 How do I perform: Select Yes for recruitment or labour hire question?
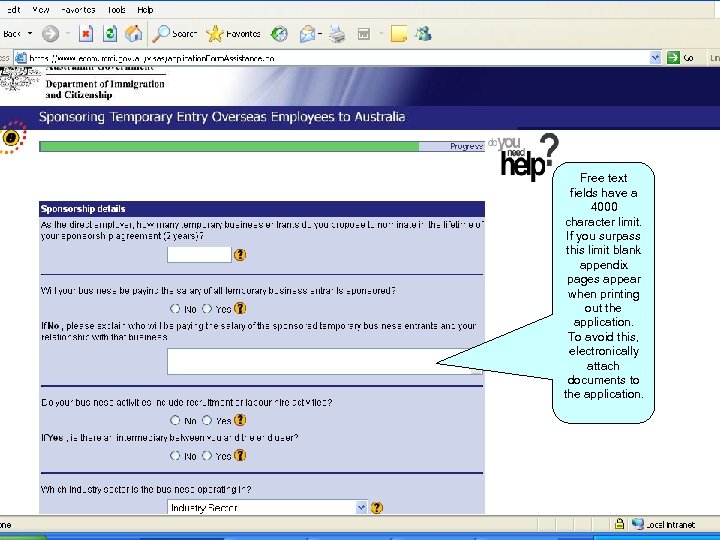pos(207,420)
